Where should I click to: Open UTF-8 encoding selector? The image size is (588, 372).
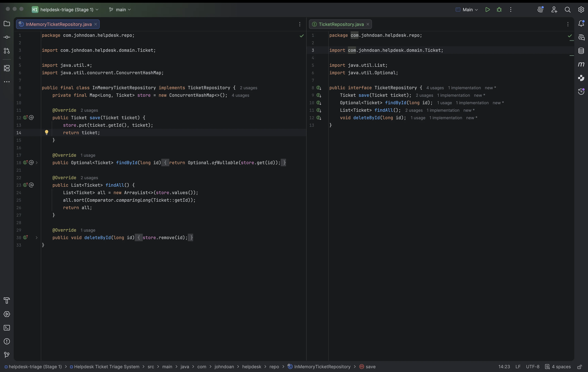pyautogui.click(x=533, y=367)
